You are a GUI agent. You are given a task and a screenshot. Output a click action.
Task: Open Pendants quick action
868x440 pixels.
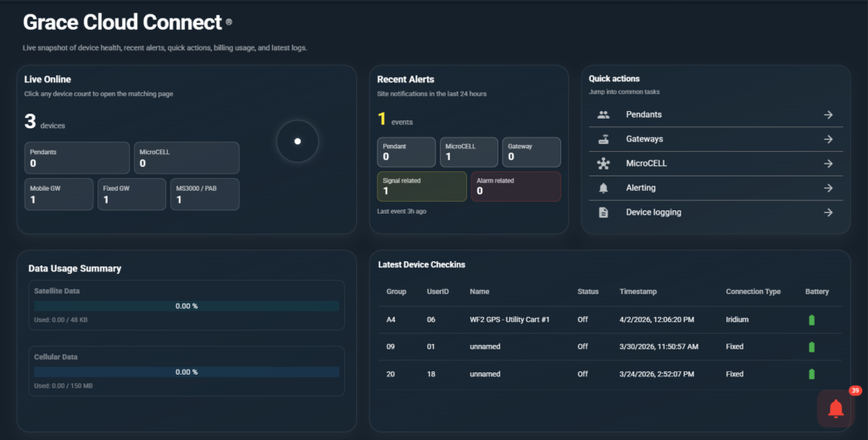pos(715,114)
